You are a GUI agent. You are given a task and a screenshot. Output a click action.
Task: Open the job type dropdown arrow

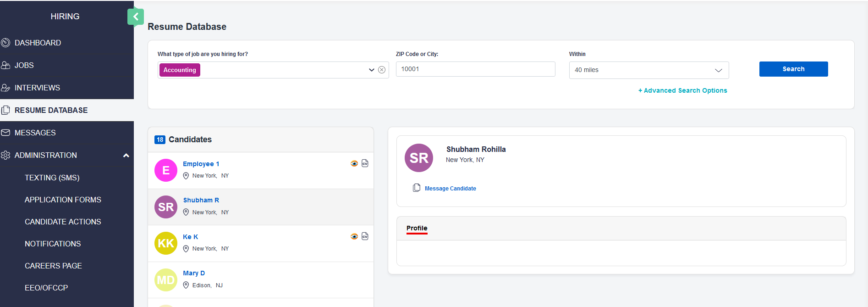tap(371, 70)
